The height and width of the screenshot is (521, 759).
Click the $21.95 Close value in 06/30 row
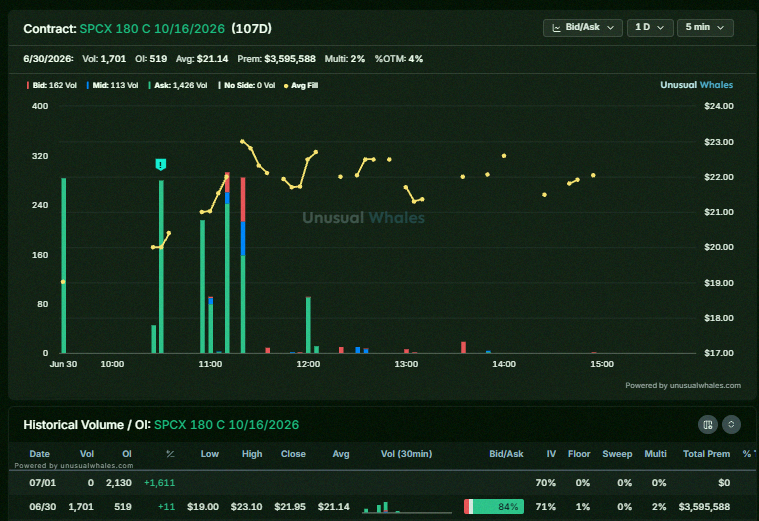[x=290, y=506]
